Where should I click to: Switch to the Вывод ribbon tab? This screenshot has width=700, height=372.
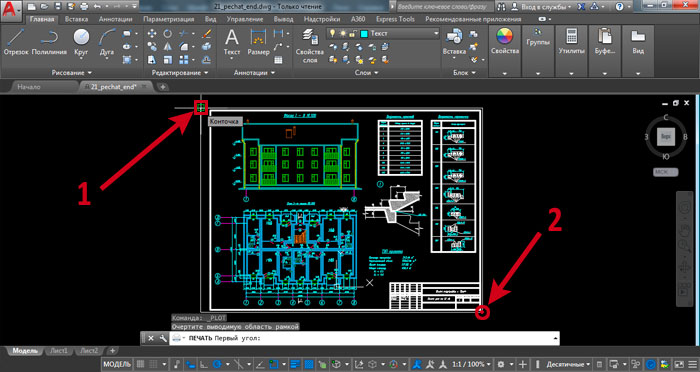pos(283,19)
